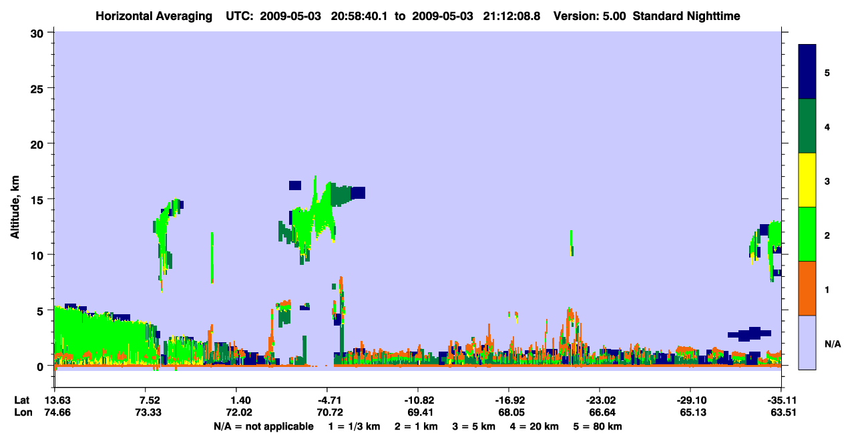868x445 pixels.
Task: Click latitude value 1.40
Action: (236, 400)
